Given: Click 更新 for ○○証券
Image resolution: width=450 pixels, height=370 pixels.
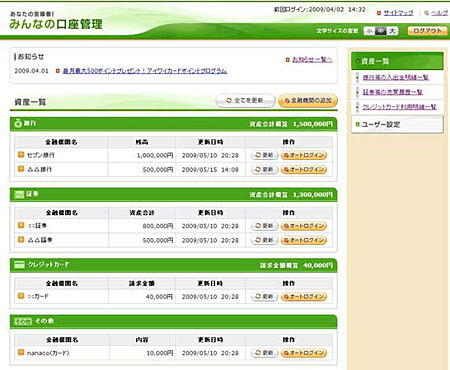Looking at the screenshot, I should pos(264,226).
